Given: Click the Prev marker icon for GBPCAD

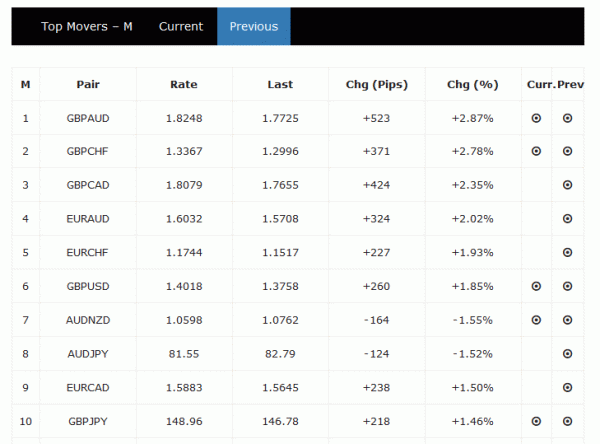Looking at the screenshot, I should [x=568, y=185].
